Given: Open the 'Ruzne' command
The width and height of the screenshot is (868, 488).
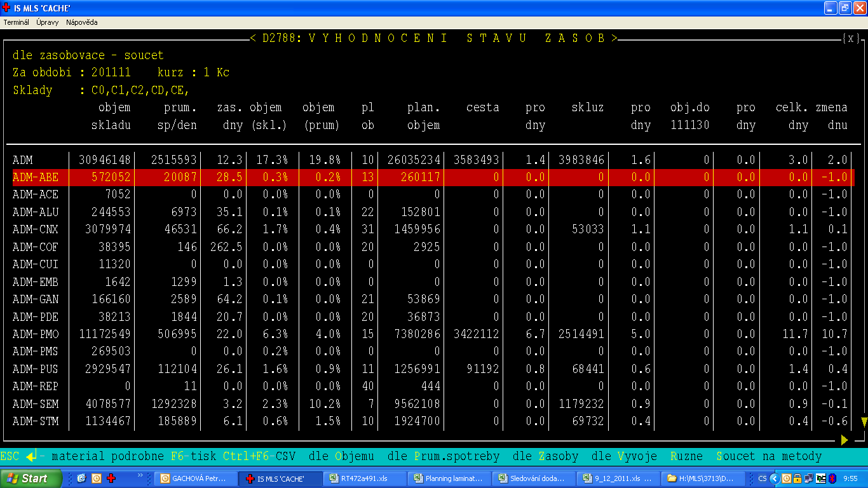Looking at the screenshot, I should pyautogui.click(x=687, y=456).
